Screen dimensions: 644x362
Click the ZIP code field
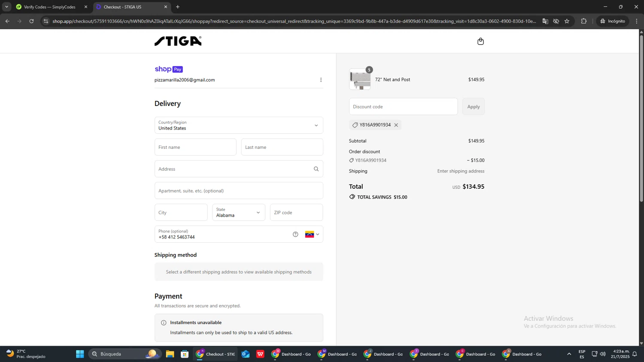click(296, 212)
